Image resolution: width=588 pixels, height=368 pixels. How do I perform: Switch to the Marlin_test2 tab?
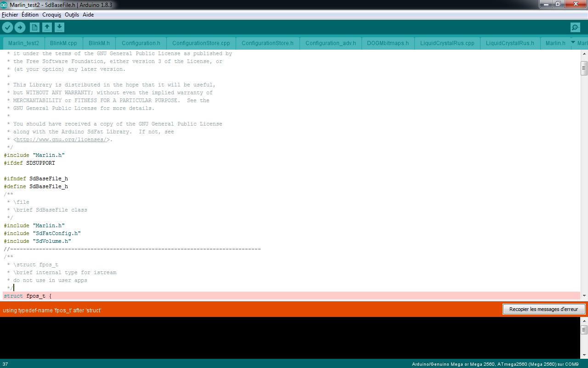[23, 43]
